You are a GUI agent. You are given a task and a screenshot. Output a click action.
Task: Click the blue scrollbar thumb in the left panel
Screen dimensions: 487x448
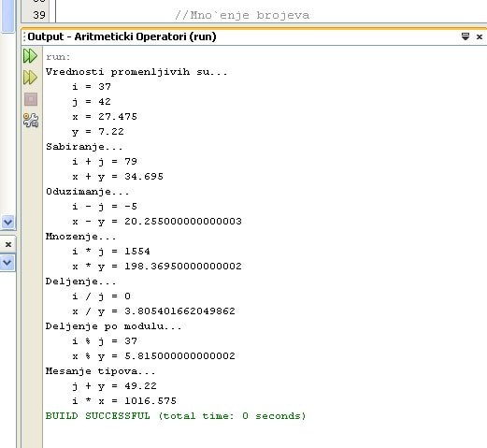(x=7, y=16)
